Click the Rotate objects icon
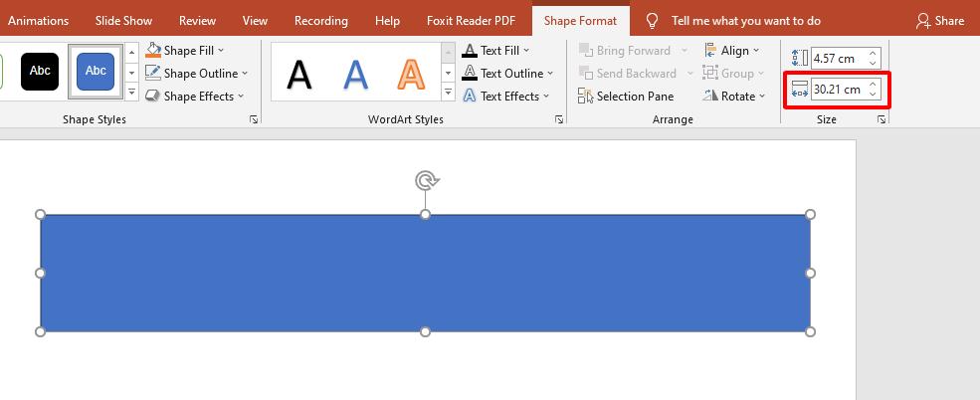 click(x=710, y=97)
